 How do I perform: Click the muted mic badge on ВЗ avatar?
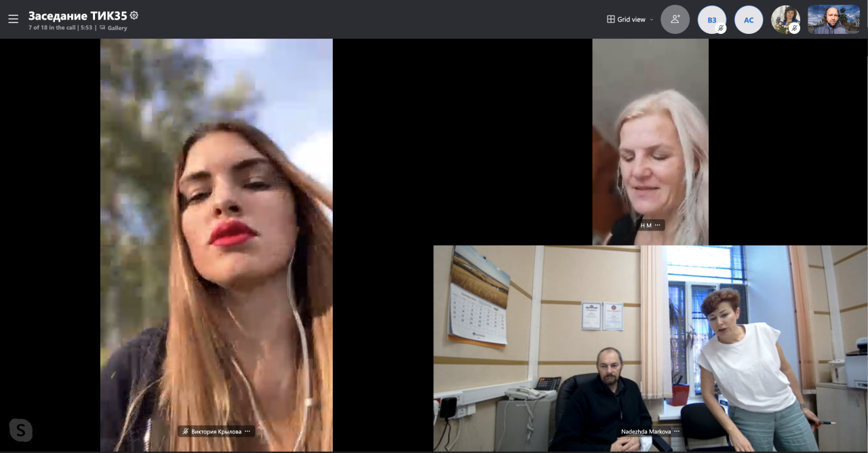coord(722,28)
